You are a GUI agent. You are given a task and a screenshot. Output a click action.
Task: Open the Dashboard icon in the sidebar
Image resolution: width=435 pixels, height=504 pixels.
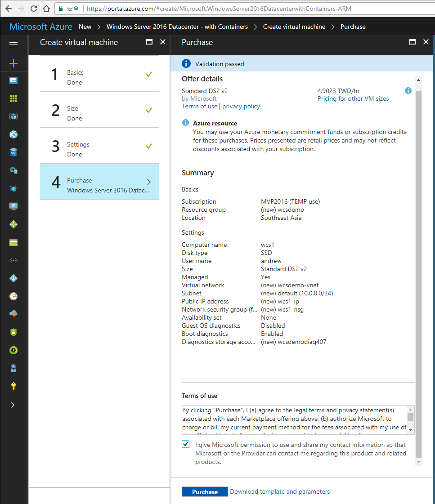13,80
